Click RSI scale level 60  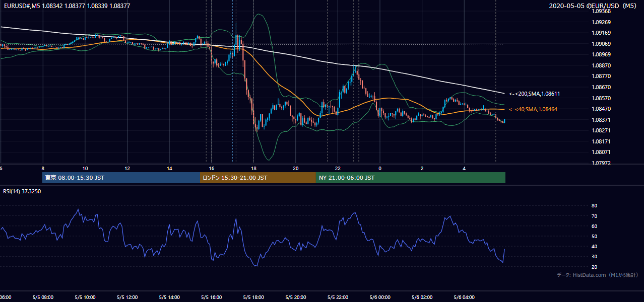click(x=594, y=226)
